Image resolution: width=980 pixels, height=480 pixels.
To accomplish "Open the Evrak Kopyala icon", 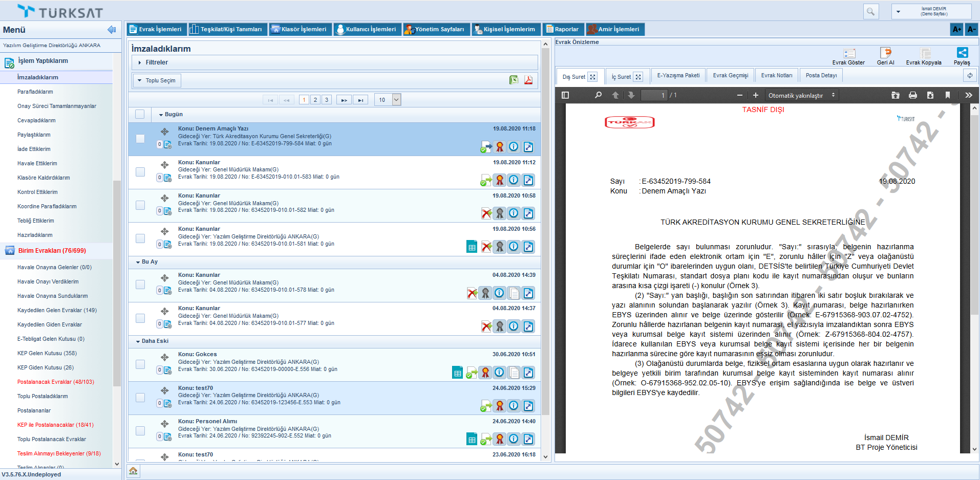I will 925,54.
